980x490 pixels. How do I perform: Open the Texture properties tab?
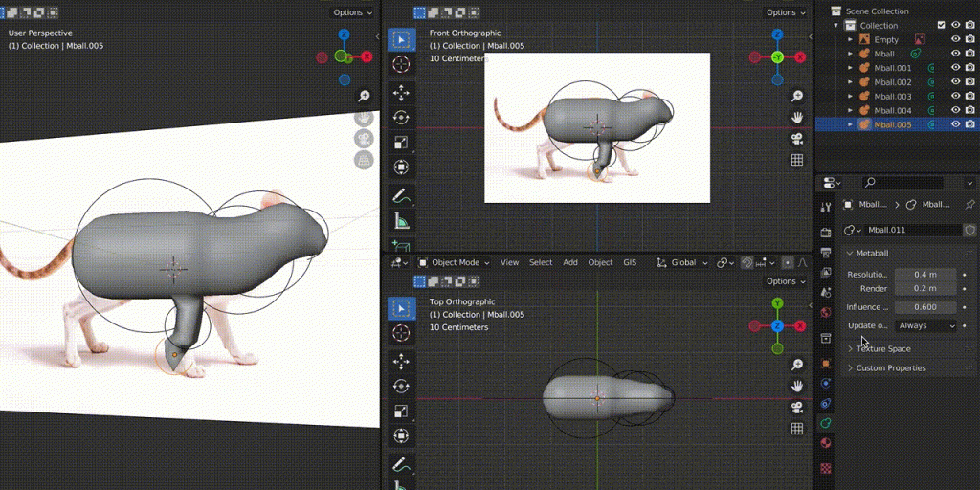click(x=826, y=467)
